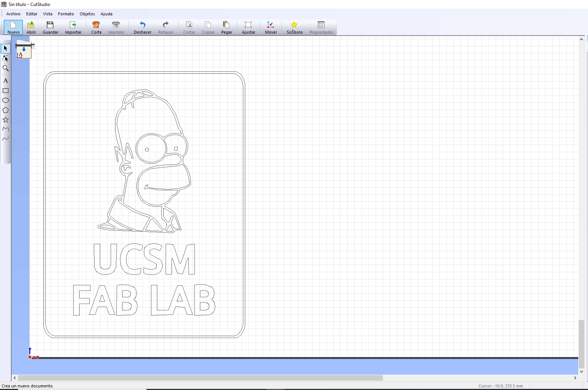This screenshot has width=588, height=390.
Task: Open a file with Abrir
Action: click(x=31, y=28)
